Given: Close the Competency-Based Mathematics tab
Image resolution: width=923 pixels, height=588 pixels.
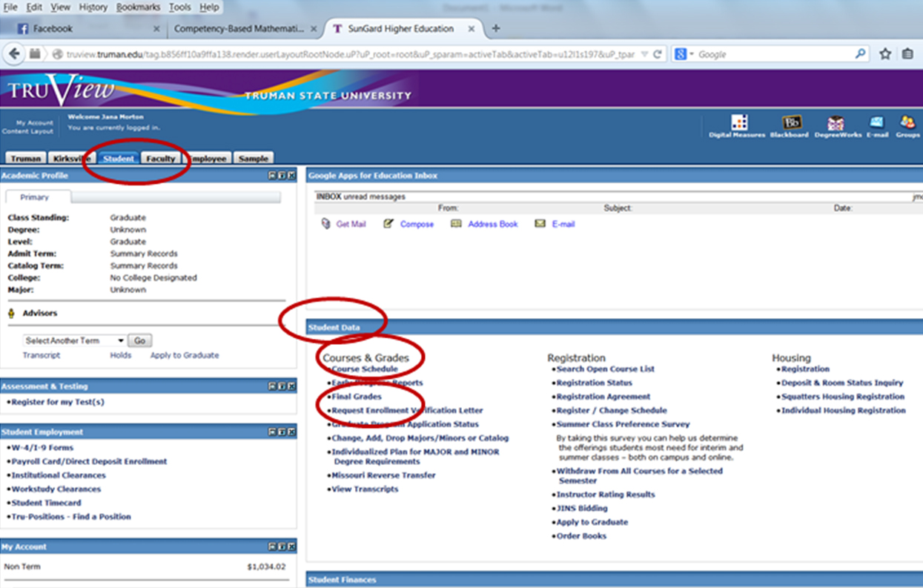Looking at the screenshot, I should point(314,29).
